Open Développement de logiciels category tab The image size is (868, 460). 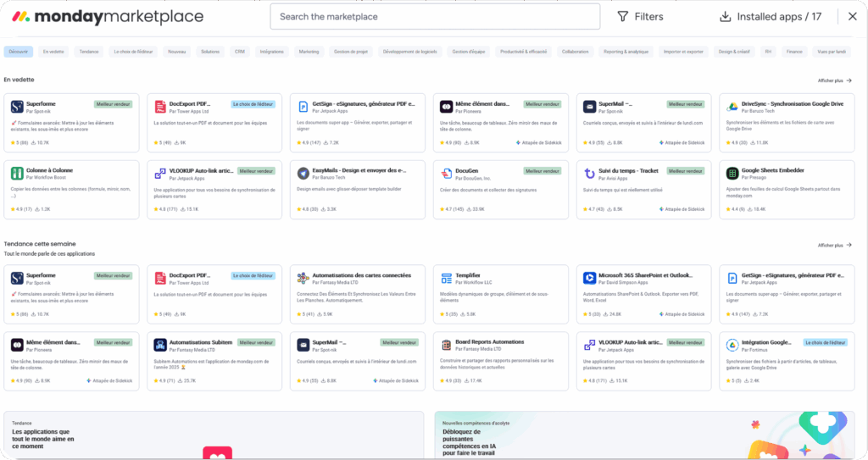click(410, 52)
